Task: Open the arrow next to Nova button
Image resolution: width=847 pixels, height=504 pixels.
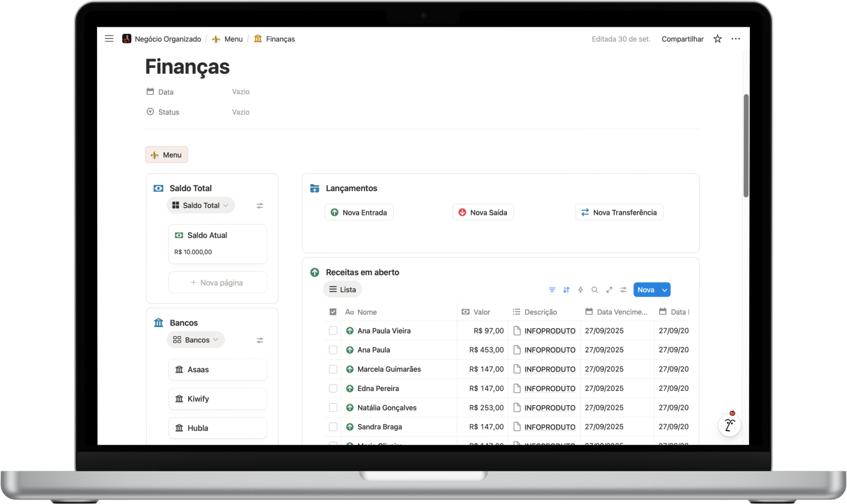Action: [x=665, y=290]
